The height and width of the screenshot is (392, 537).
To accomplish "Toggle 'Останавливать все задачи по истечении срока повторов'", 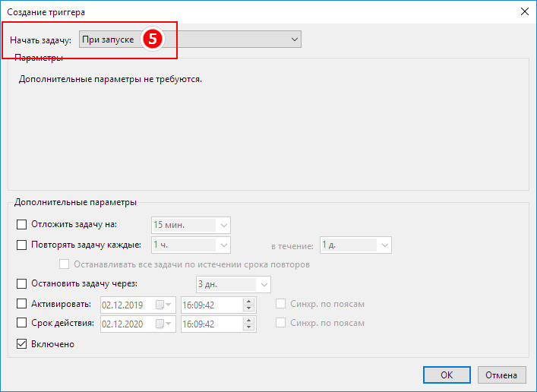I will pos(64,264).
